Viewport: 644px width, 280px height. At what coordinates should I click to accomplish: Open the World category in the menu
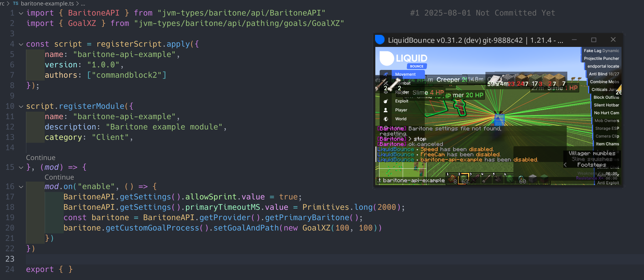[401, 119]
